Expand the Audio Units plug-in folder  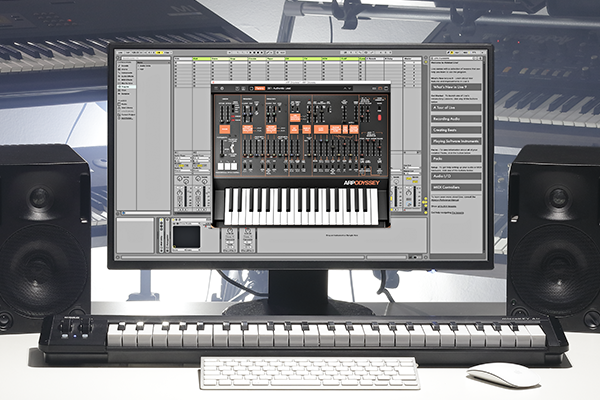click(x=145, y=66)
